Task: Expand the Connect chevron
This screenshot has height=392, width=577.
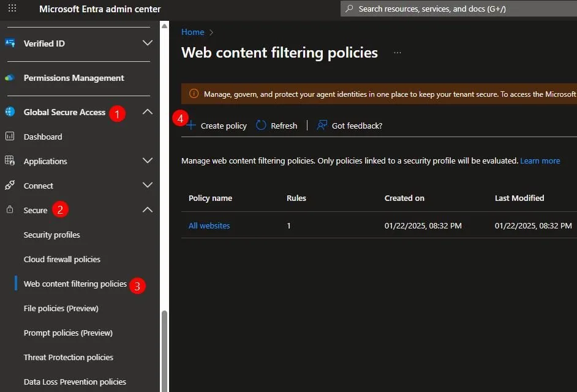Action: point(148,185)
